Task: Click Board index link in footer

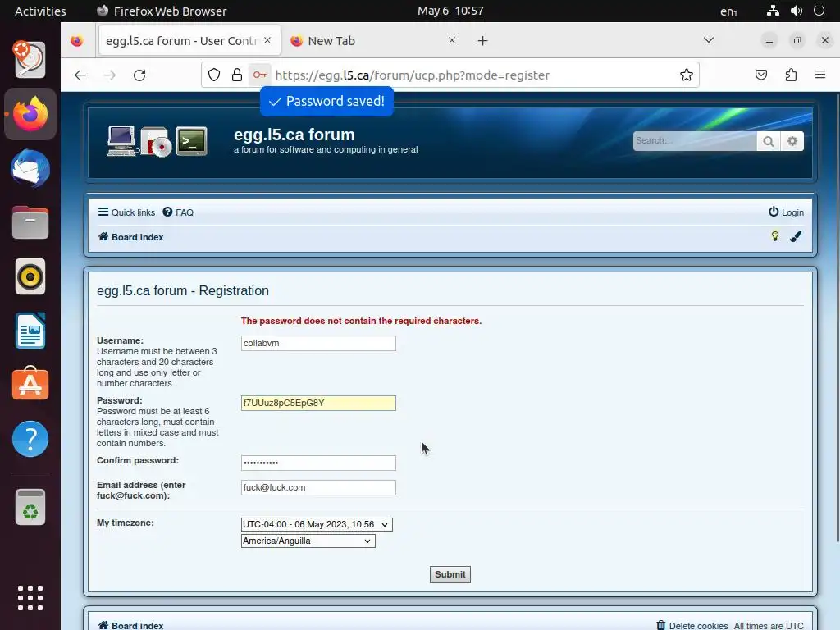Action: (x=130, y=625)
